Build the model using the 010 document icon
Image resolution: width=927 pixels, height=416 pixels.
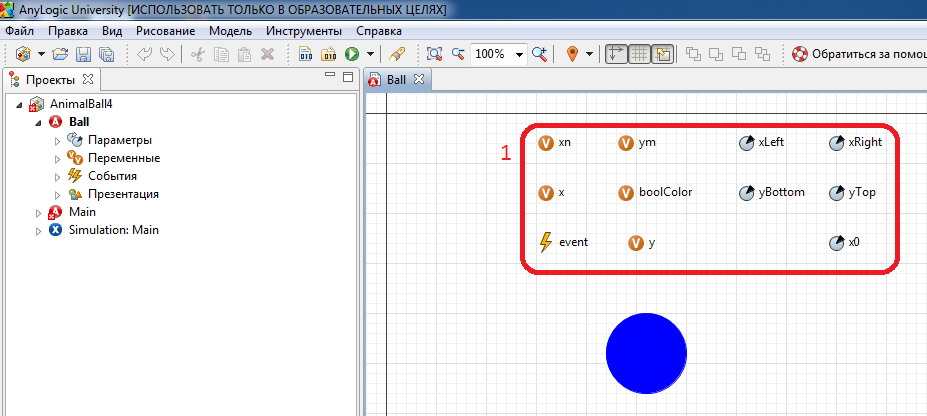tap(306, 54)
